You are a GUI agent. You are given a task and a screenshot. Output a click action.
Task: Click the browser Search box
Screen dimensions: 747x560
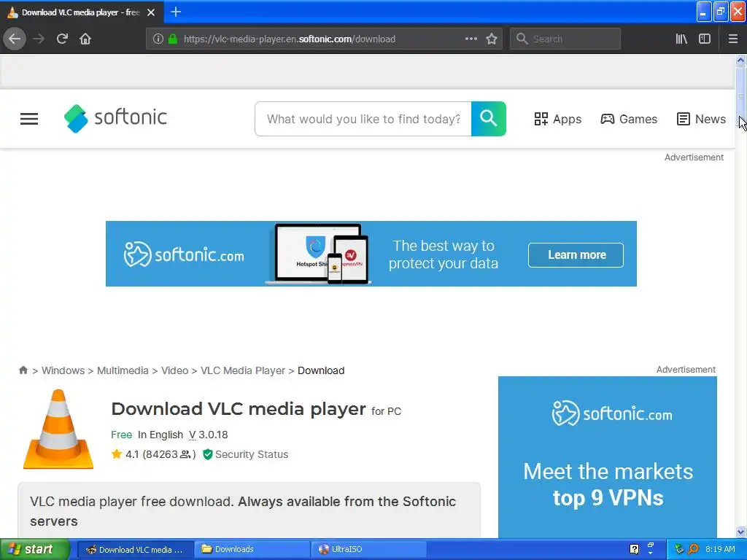pyautogui.click(x=565, y=39)
